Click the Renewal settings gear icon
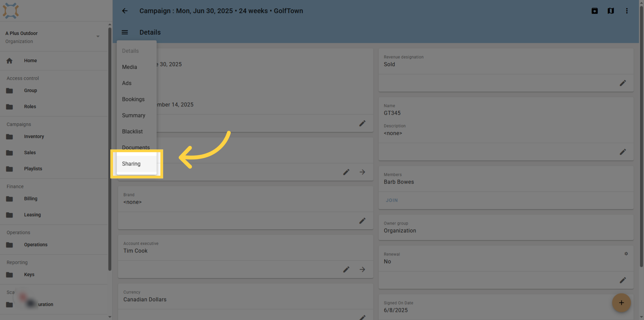 click(x=626, y=254)
